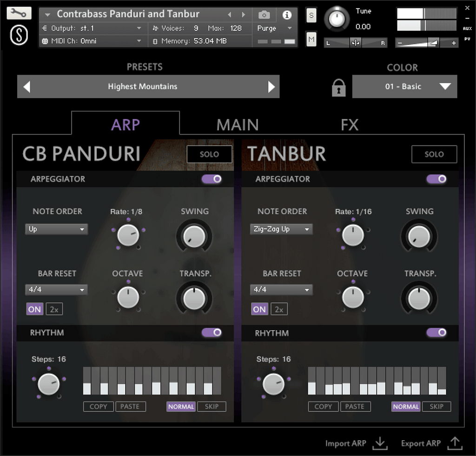Click the Export ARP upload arrow icon
This screenshot has height=456, width=476.
455,443
